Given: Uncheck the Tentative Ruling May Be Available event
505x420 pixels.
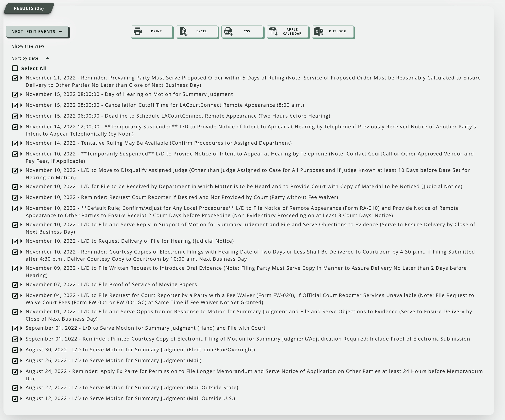Looking at the screenshot, I should click(x=15, y=143).
